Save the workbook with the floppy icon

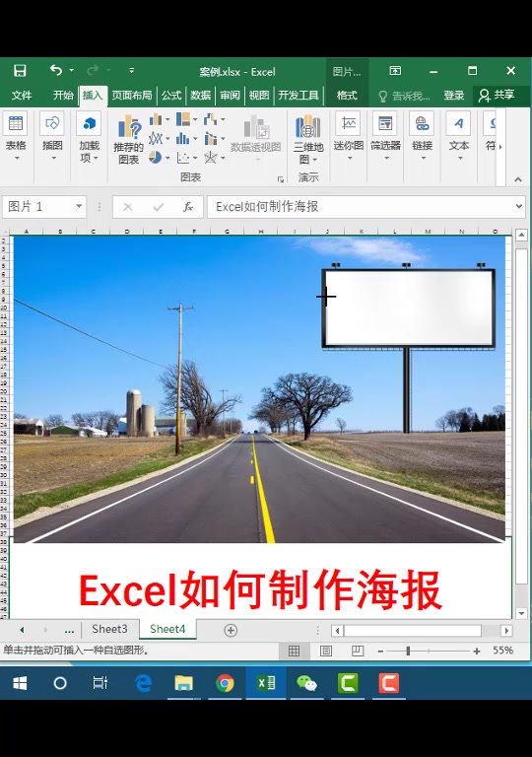[x=20, y=71]
